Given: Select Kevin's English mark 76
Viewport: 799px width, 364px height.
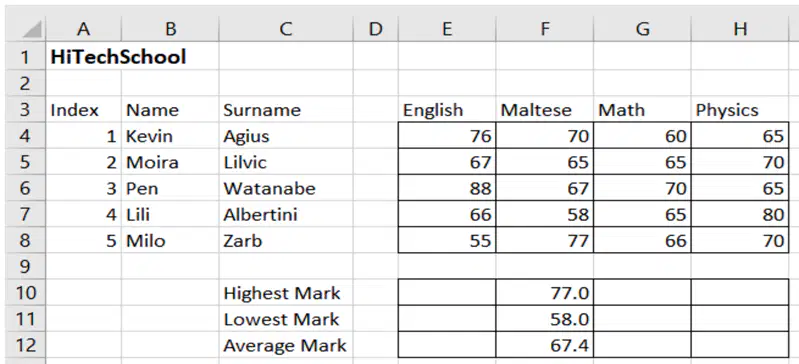Looking at the screenshot, I should (x=447, y=136).
